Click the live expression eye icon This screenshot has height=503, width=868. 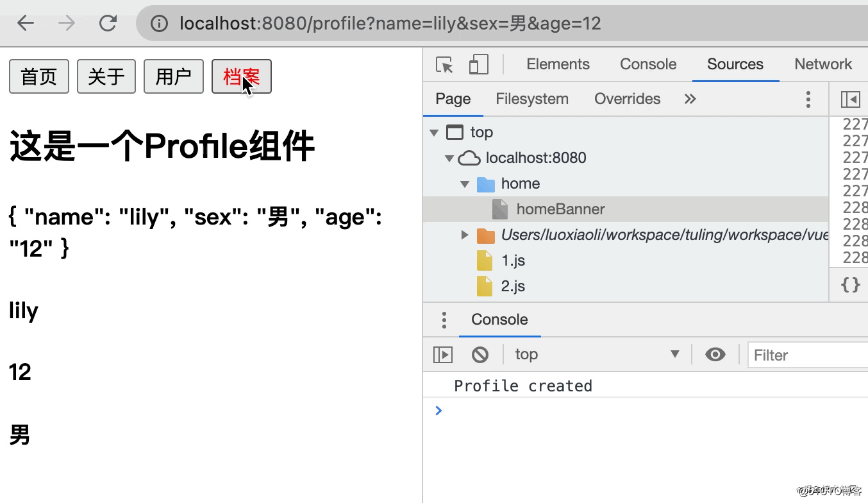click(x=715, y=354)
